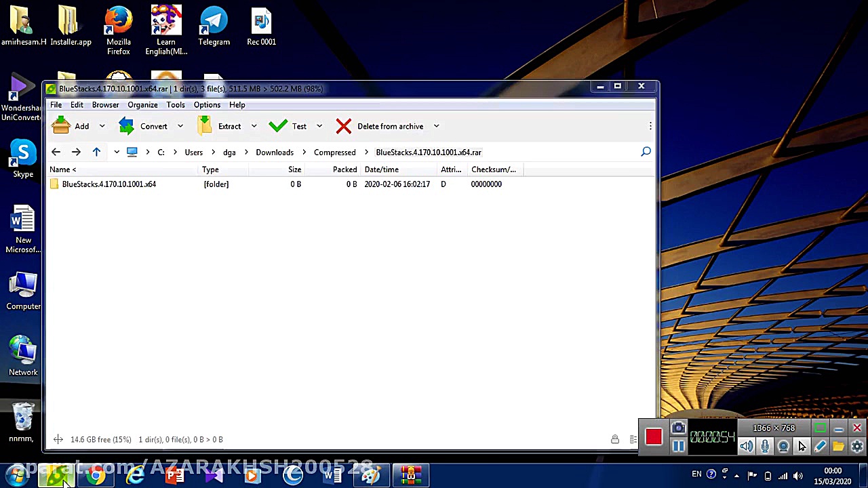This screenshot has height=488, width=868.
Task: Navigate to Downloads in the breadcrumb
Action: coord(275,152)
